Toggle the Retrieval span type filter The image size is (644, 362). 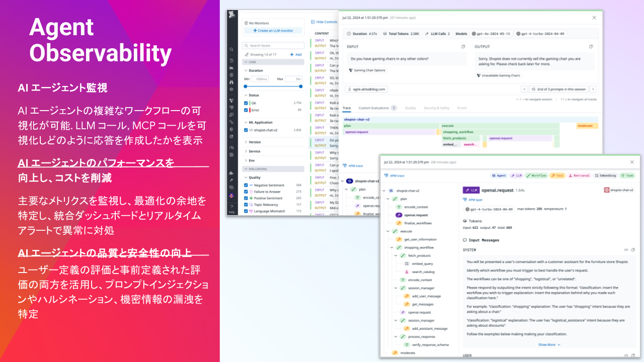pos(579,175)
